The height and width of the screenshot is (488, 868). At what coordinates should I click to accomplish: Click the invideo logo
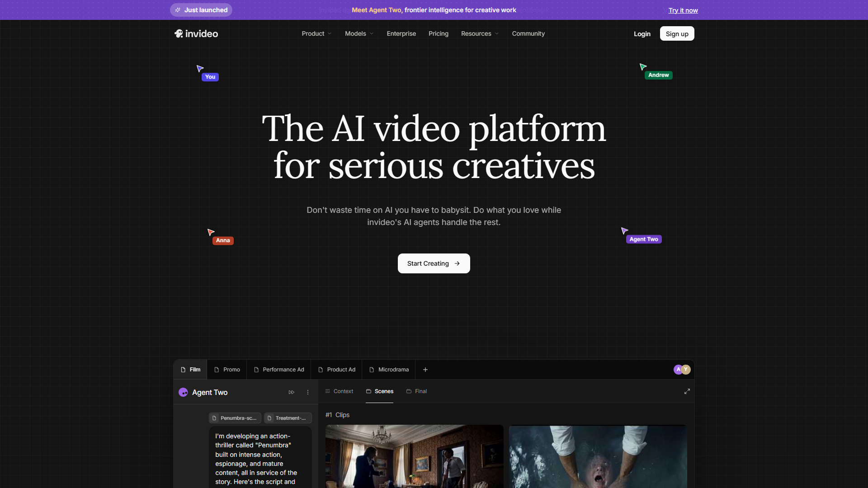pyautogui.click(x=196, y=33)
